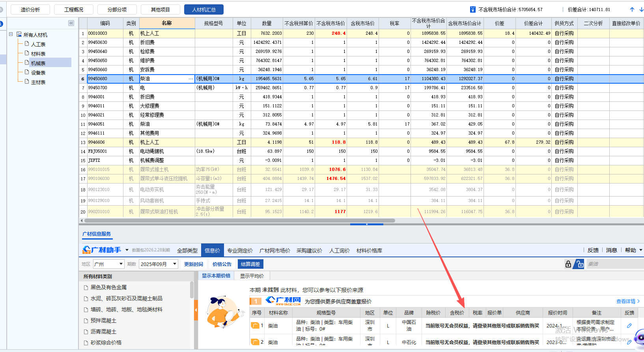
Task: Select the 人材机汇总 tab
Action: click(x=204, y=9)
